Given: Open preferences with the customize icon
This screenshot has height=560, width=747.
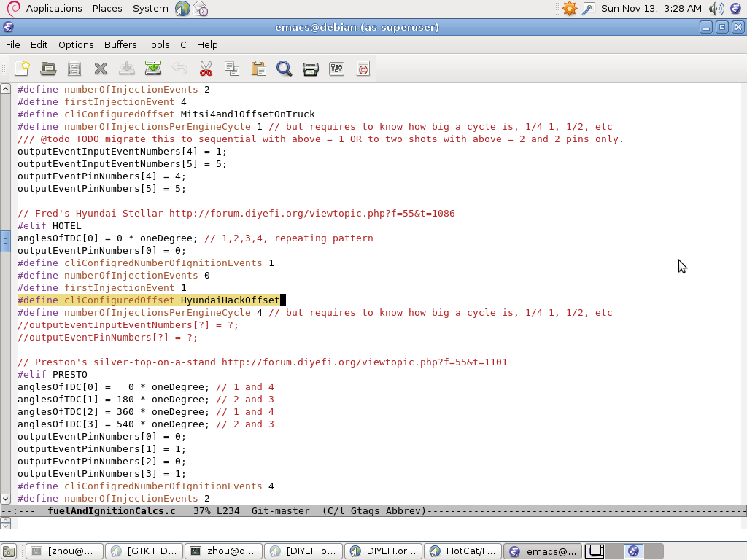Looking at the screenshot, I should pyautogui.click(x=337, y=69).
